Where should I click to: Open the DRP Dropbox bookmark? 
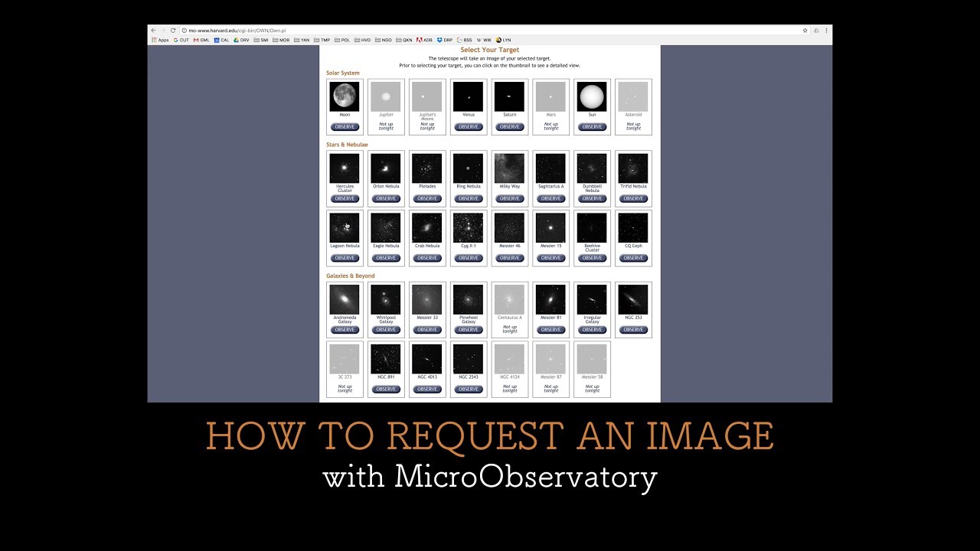coord(445,40)
